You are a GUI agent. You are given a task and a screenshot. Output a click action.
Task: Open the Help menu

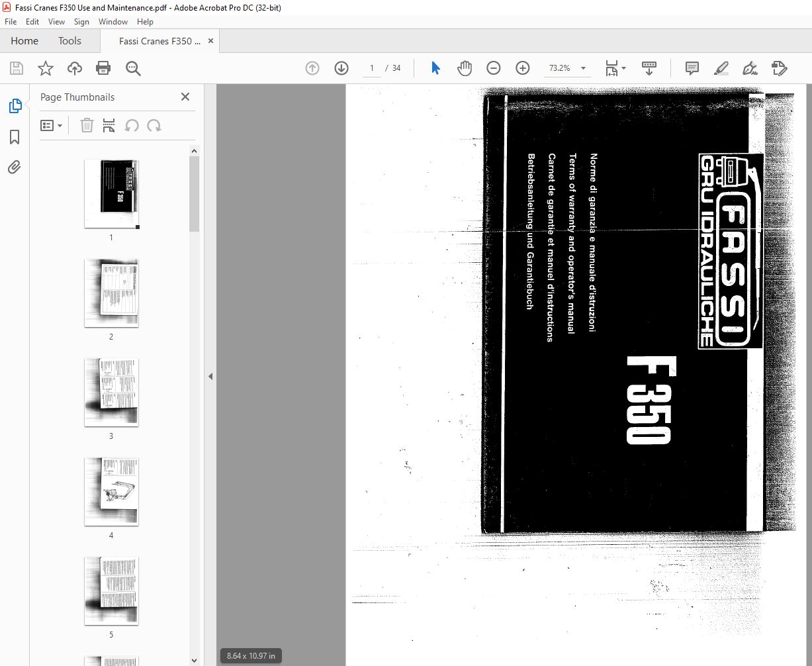tap(145, 22)
